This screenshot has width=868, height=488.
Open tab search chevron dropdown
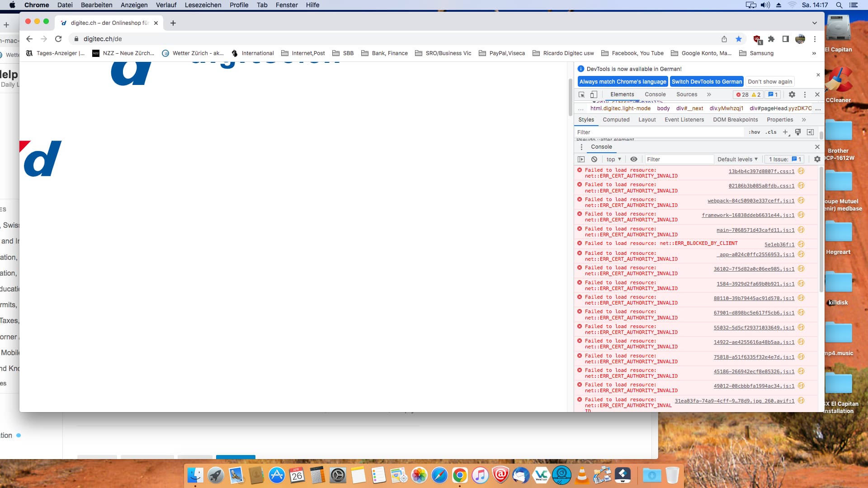[815, 23]
